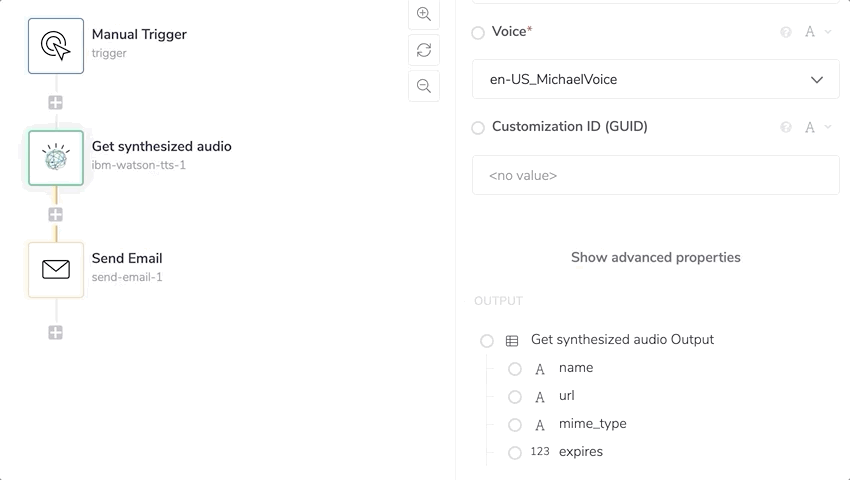Insert a step above Send Email
This screenshot has height=480, width=850.
(x=56, y=214)
